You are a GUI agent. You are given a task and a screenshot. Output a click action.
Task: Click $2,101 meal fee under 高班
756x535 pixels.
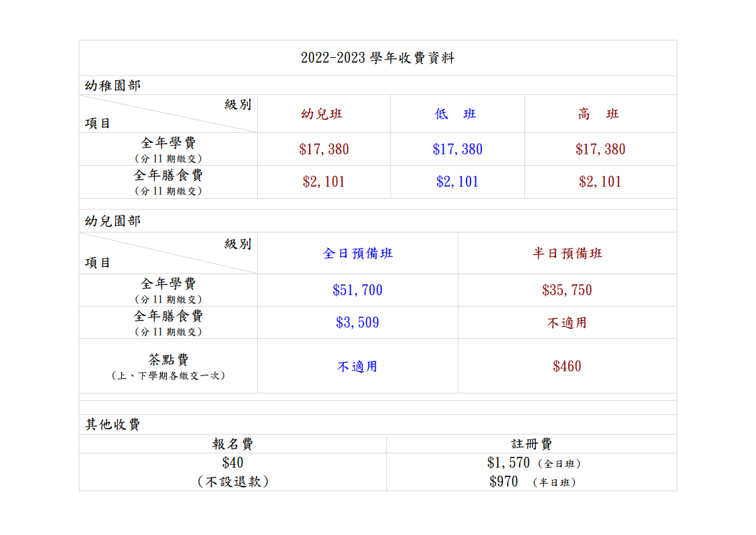point(600,182)
